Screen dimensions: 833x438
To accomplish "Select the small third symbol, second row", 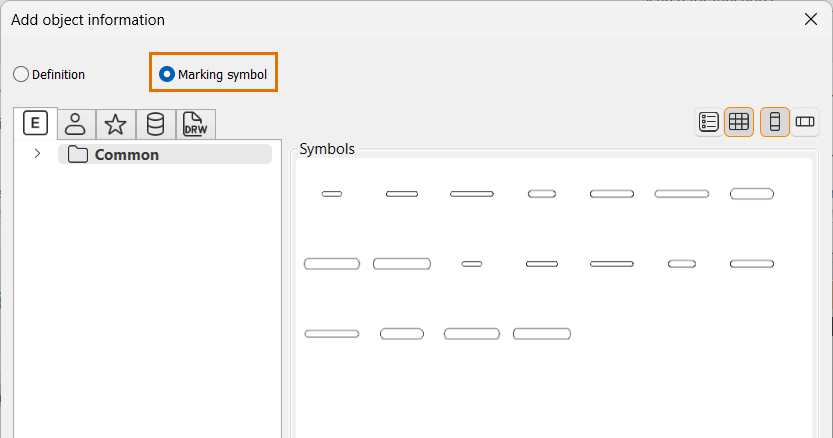I will coord(472,264).
